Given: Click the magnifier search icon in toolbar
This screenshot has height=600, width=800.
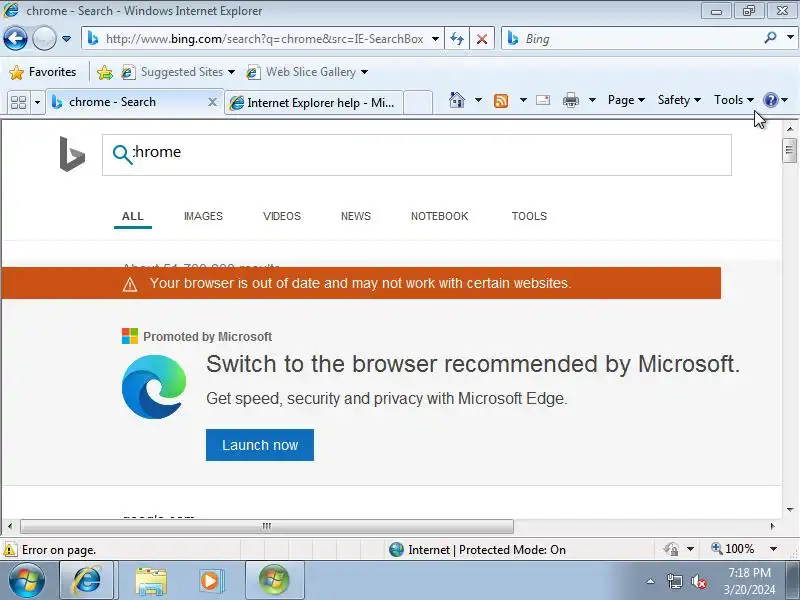Looking at the screenshot, I should pos(770,38).
